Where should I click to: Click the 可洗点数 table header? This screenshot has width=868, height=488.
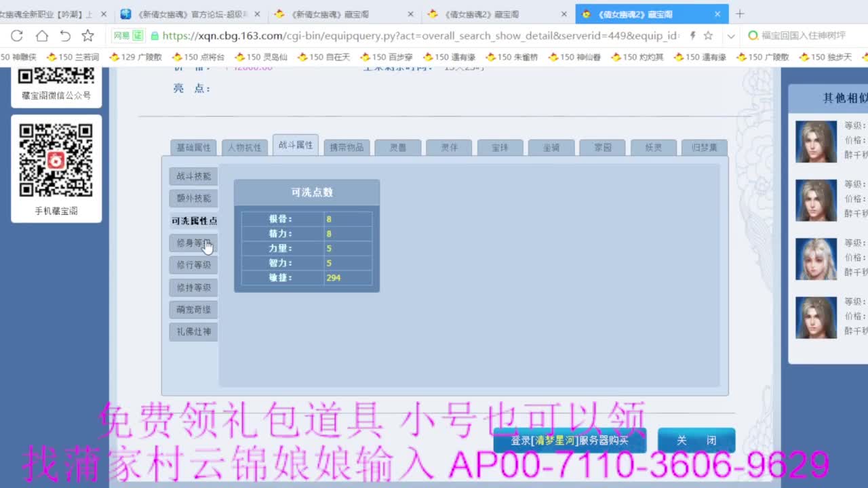[x=307, y=192]
